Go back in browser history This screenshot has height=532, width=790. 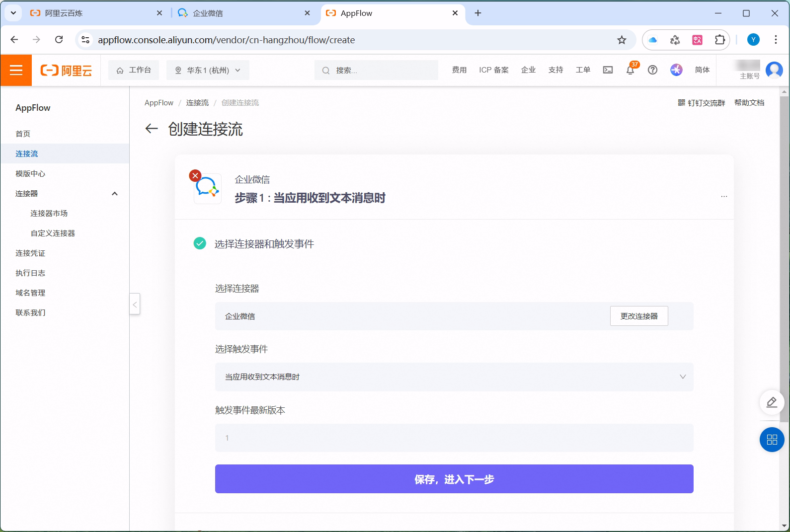click(14, 40)
